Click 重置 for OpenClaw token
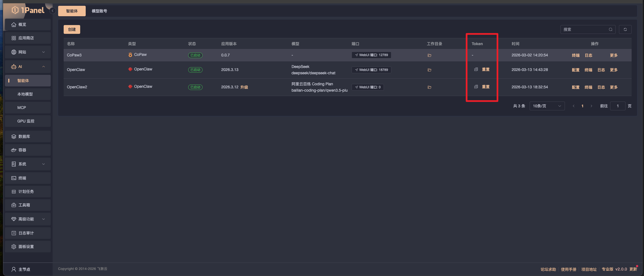The height and width of the screenshot is (276, 644). (x=486, y=69)
